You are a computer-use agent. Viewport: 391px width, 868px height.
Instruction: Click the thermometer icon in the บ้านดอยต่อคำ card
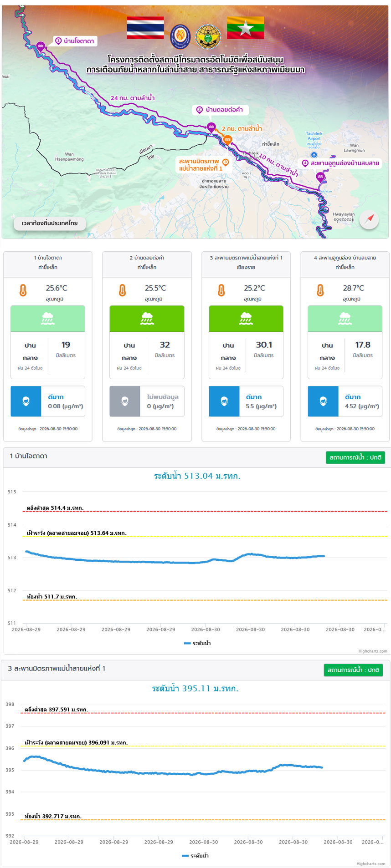coord(122,290)
